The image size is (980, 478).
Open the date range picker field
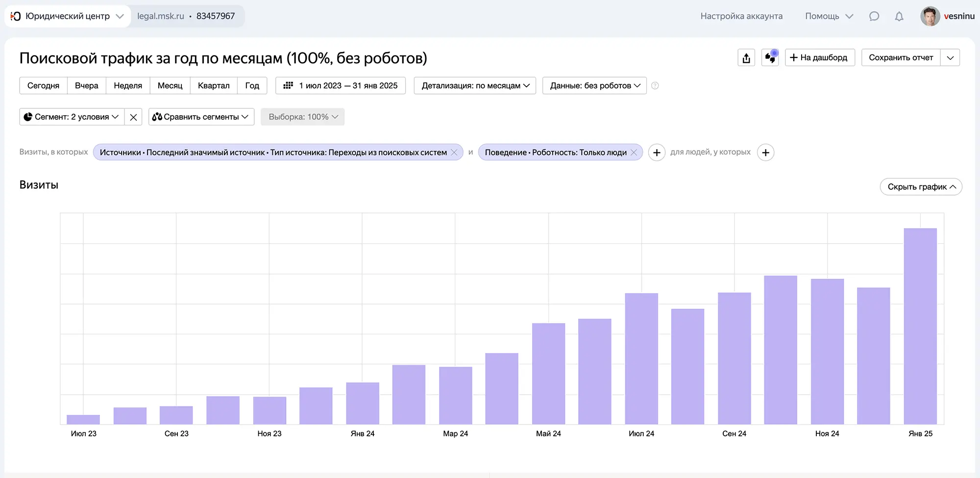pyautogui.click(x=341, y=86)
